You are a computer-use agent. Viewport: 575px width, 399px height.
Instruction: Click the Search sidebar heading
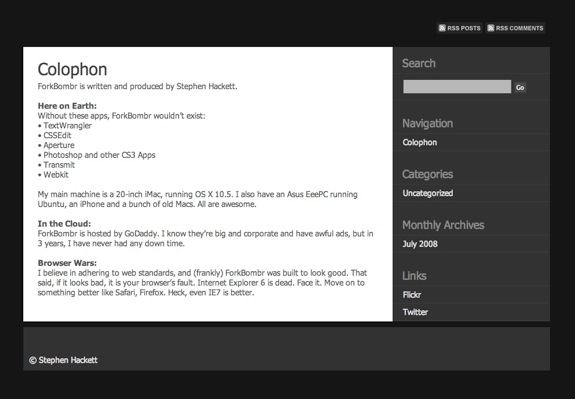(419, 63)
